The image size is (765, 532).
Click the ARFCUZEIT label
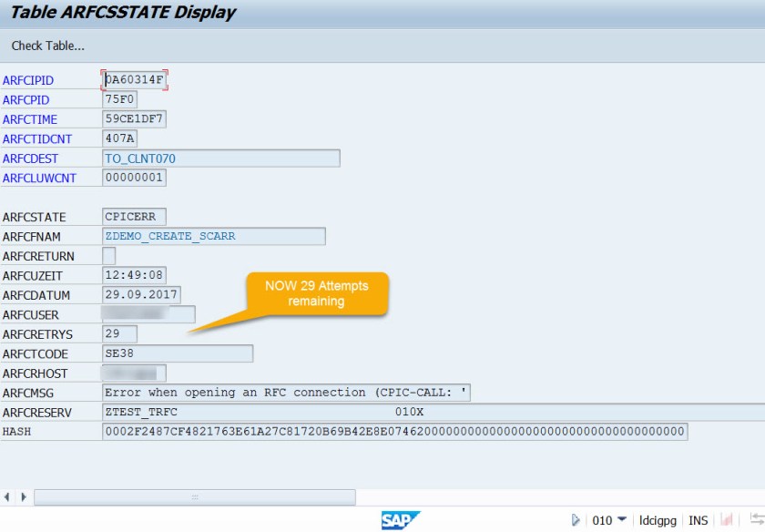pyautogui.click(x=32, y=276)
